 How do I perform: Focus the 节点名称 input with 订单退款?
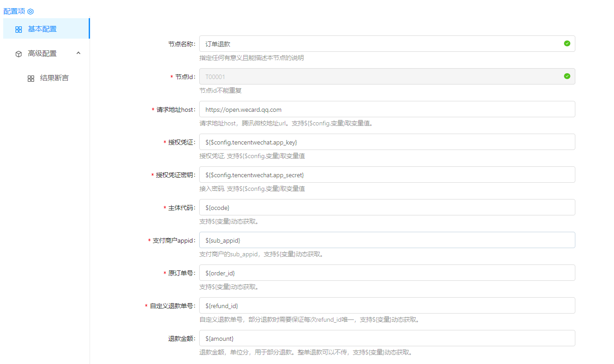[377, 44]
